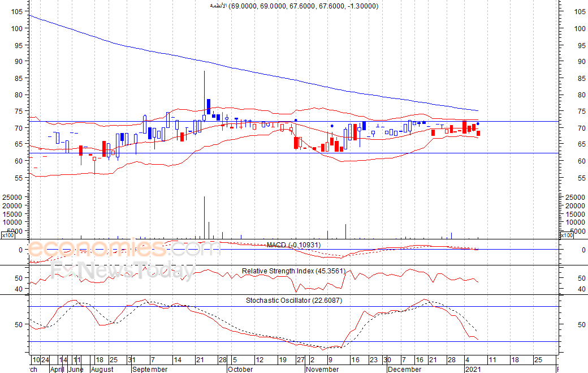
Task: Select 25000 on the left volume axis
Action: pyautogui.click(x=12, y=198)
